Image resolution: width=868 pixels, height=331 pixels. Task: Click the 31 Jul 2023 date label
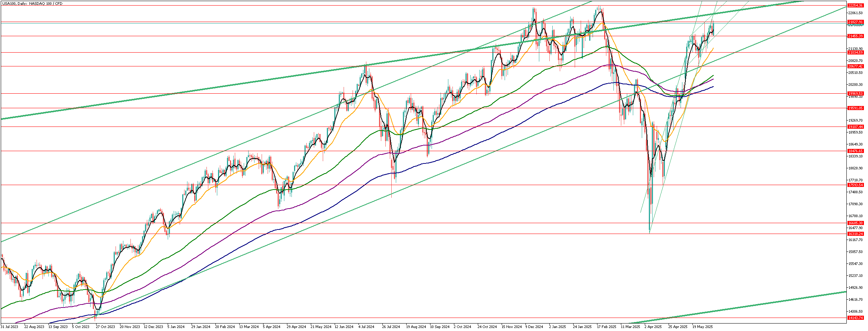(9, 327)
